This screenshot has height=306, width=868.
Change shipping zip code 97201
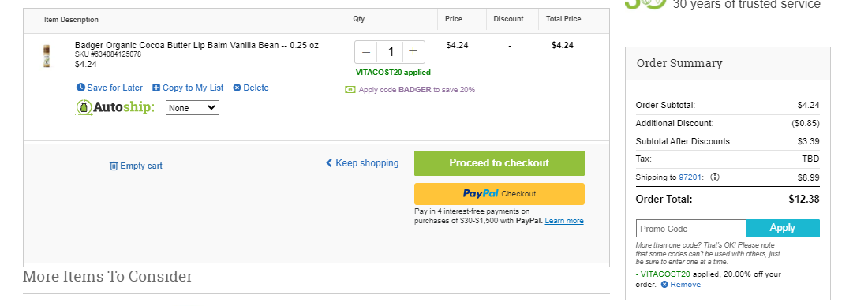[x=690, y=177]
